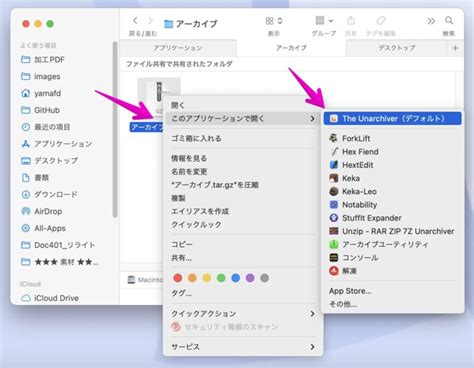
Task: Go back with the Finder back arrow
Action: pos(135,21)
